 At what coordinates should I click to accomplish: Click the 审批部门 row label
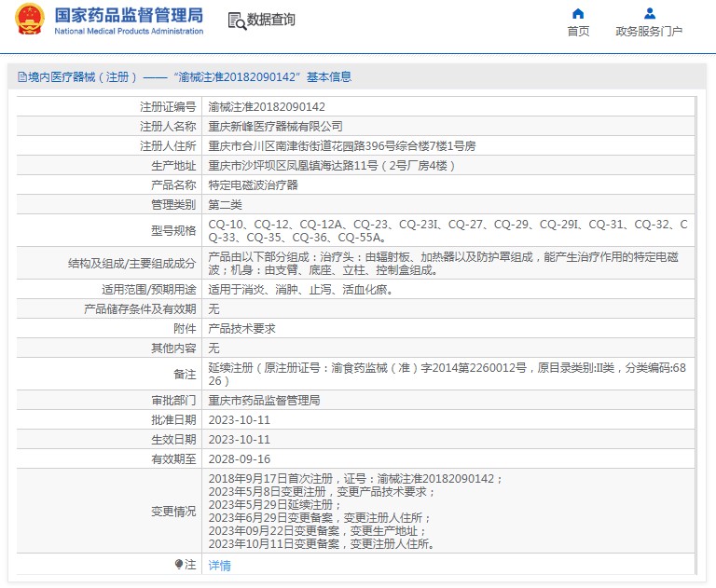pos(173,401)
